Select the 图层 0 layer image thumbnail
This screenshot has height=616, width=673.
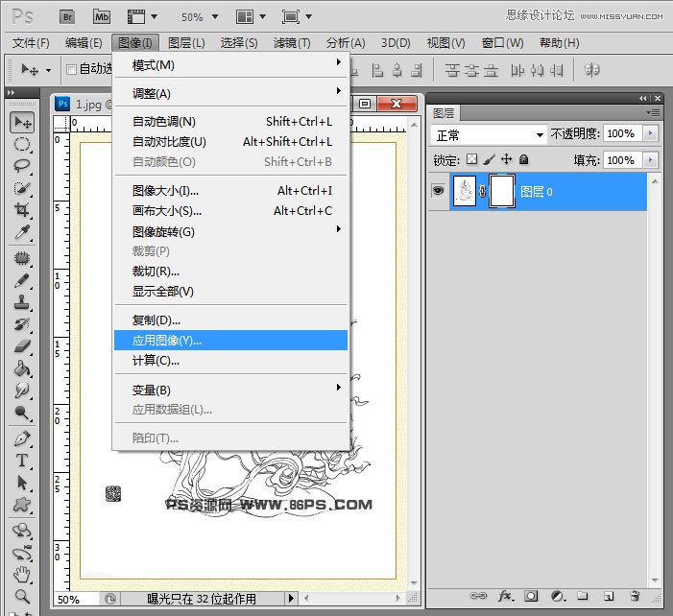coord(465,191)
